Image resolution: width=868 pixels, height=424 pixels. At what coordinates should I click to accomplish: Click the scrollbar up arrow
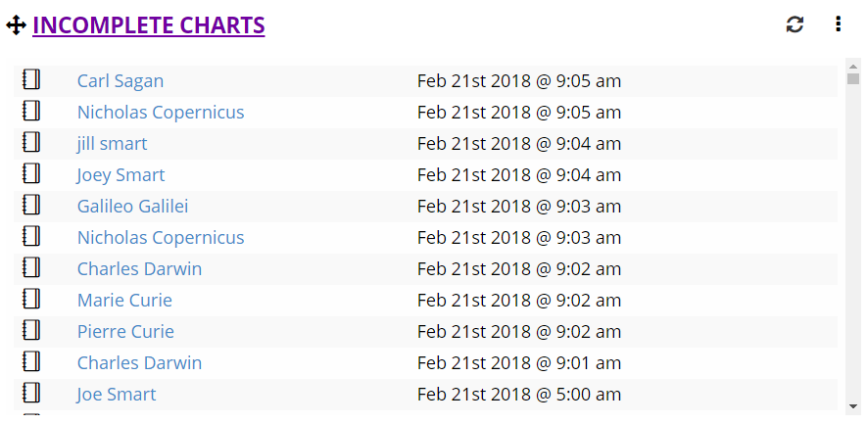coord(853,67)
